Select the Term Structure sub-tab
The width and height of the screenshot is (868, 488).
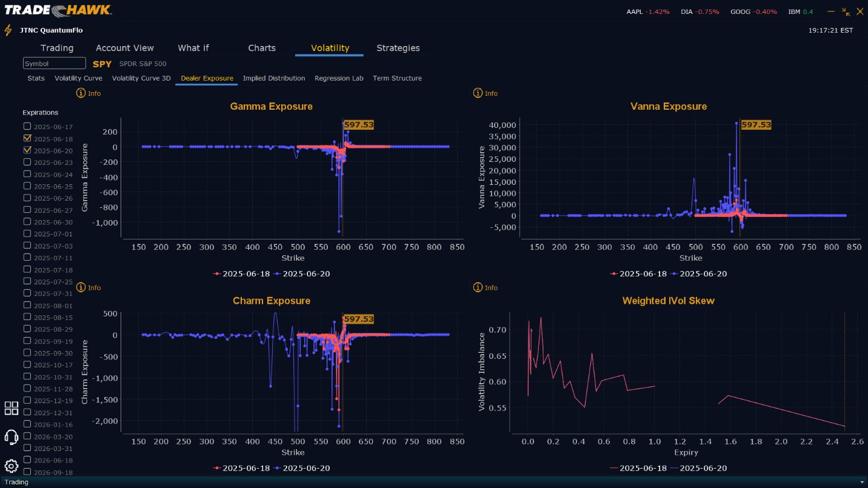click(397, 78)
